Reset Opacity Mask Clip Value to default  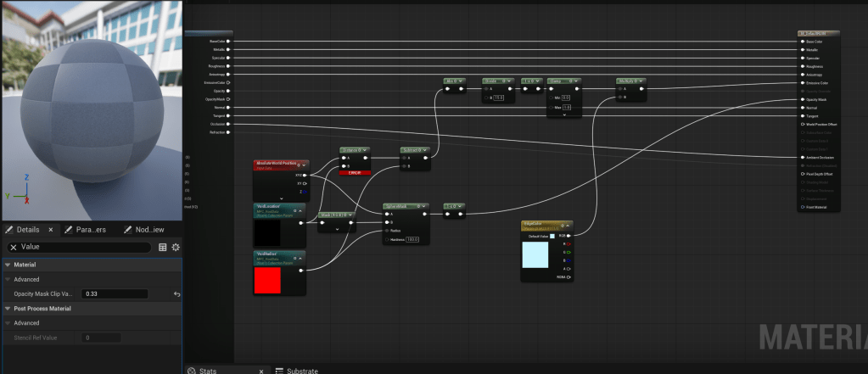coord(176,293)
